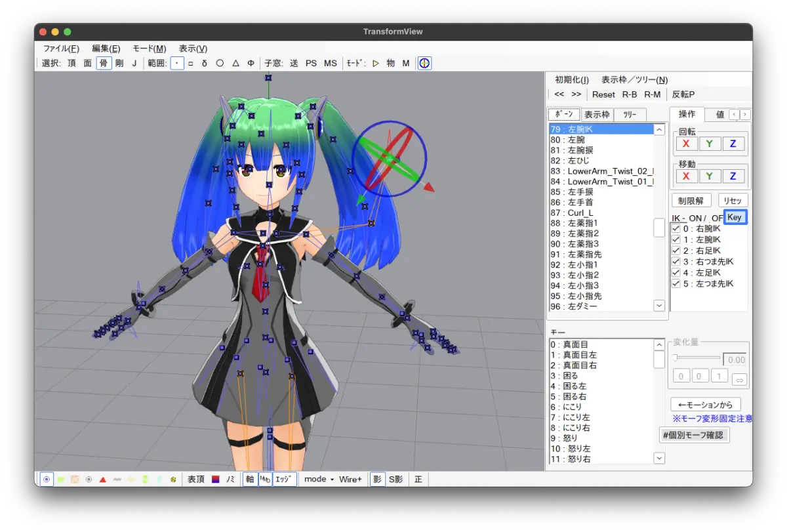Uncheck 2 : 右足IK checkbox
This screenshot has width=787, height=532.
[676, 251]
